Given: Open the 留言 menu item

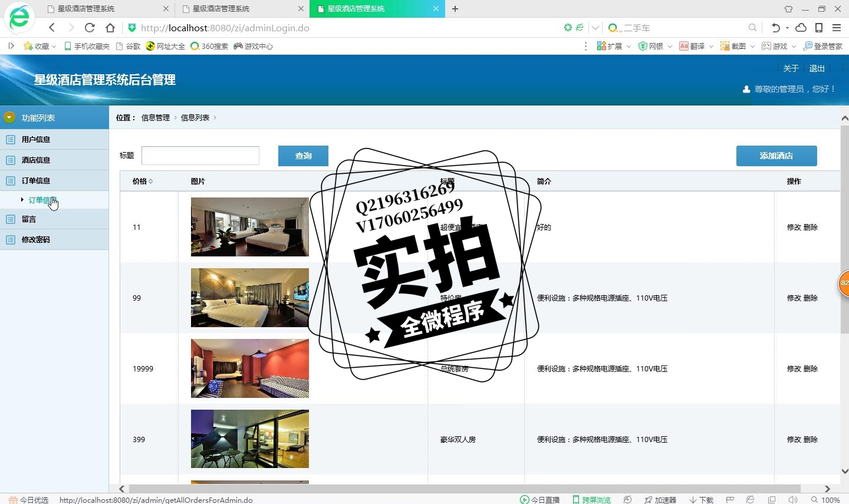Looking at the screenshot, I should 54,219.
